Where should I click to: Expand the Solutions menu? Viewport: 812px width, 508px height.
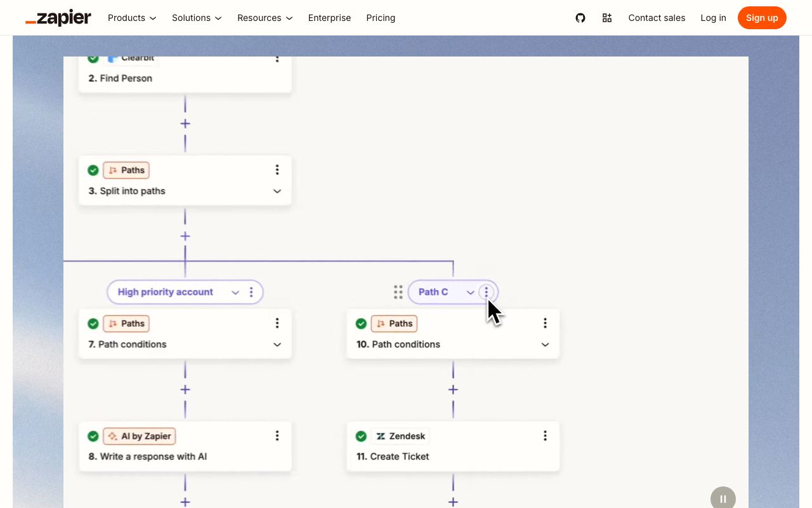click(x=197, y=18)
